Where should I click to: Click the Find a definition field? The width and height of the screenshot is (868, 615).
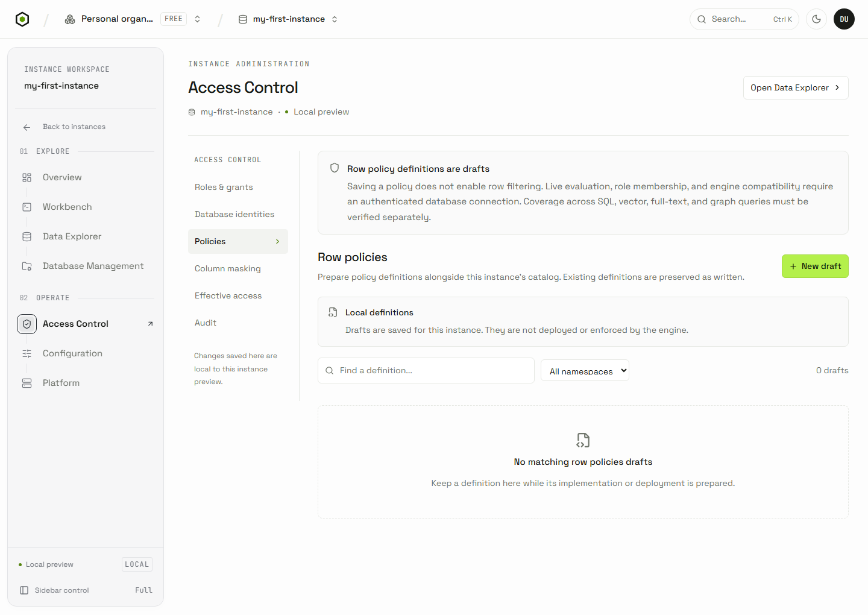click(x=426, y=370)
